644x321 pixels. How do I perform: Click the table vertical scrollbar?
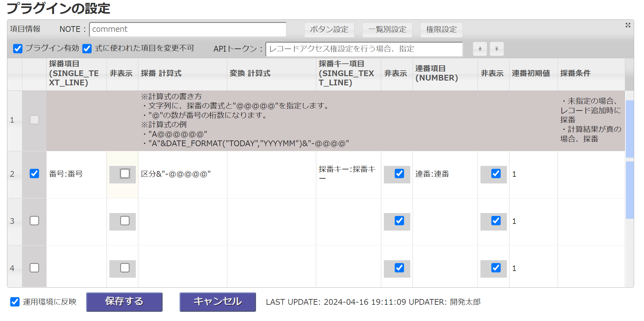click(630, 189)
